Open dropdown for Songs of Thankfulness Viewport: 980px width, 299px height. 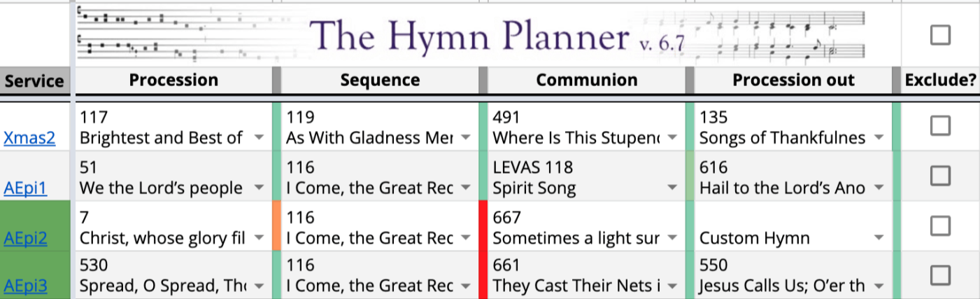pos(879,138)
